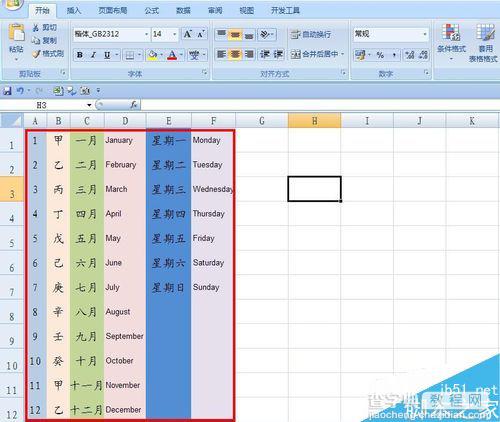This screenshot has height=422, width=500.
Task: Click the Cut scissors icon
Action: (36, 28)
